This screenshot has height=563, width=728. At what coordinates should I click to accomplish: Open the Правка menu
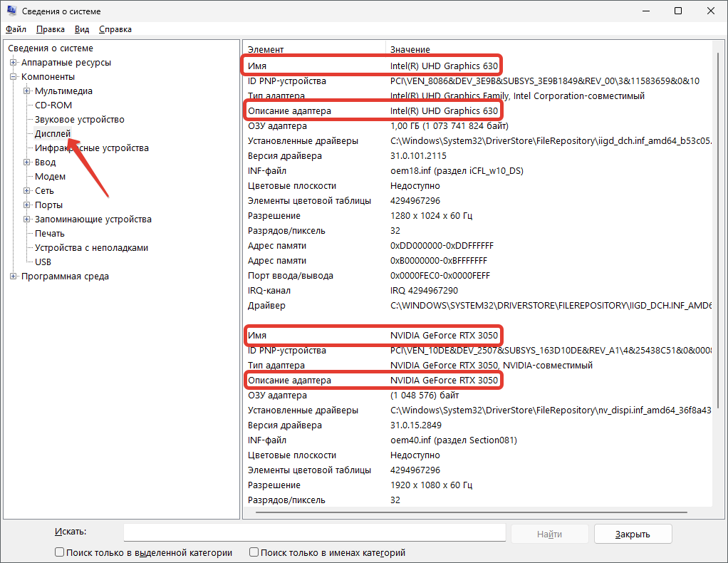coord(50,29)
